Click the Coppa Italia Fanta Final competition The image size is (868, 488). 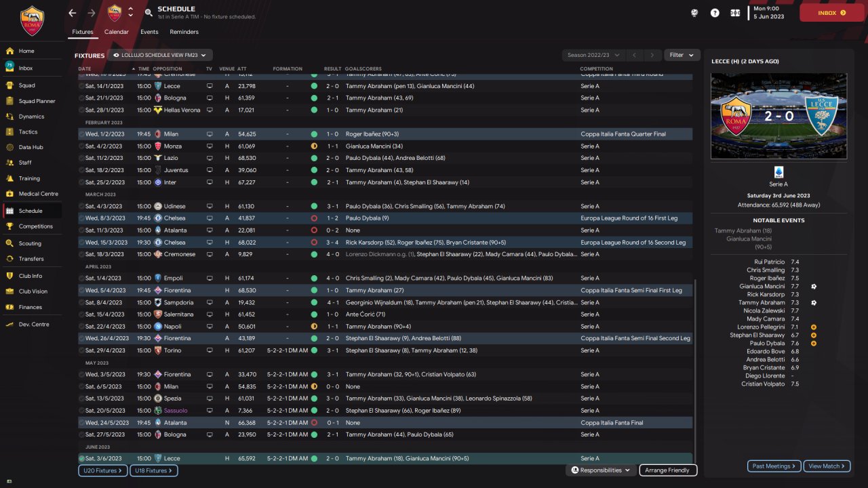click(612, 423)
